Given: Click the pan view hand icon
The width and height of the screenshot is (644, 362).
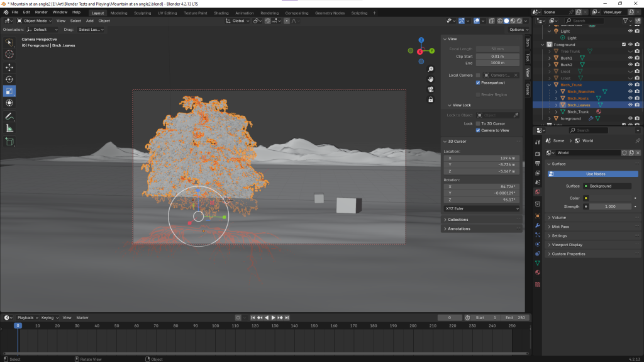Looking at the screenshot, I should (x=430, y=79).
